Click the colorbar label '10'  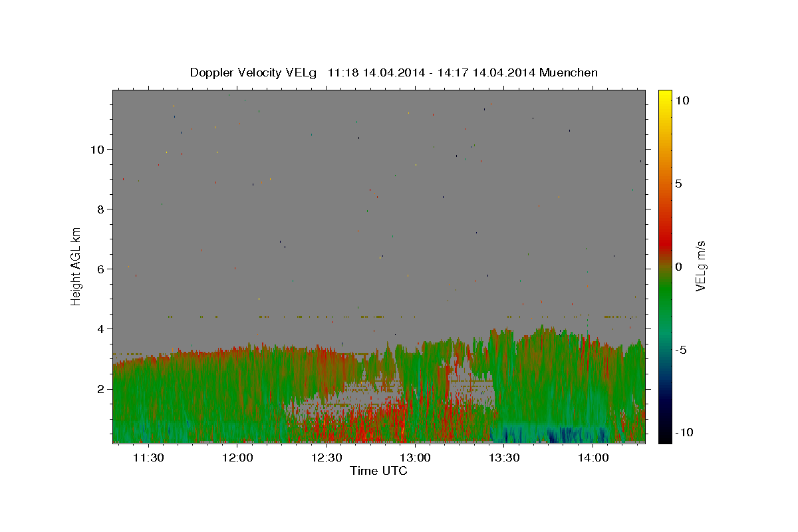tap(682, 100)
